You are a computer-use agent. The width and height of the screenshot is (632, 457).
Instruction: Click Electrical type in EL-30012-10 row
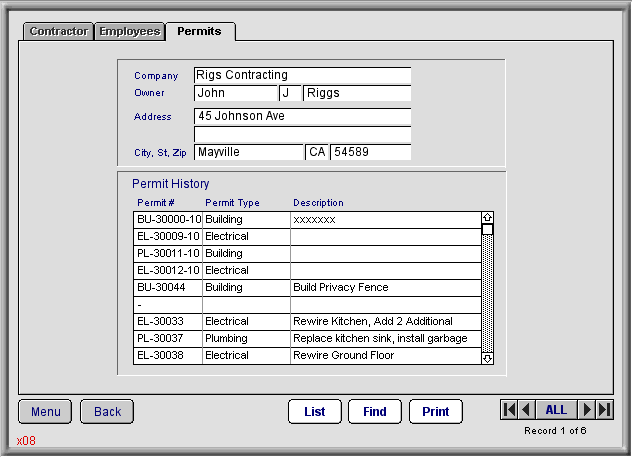click(246, 270)
